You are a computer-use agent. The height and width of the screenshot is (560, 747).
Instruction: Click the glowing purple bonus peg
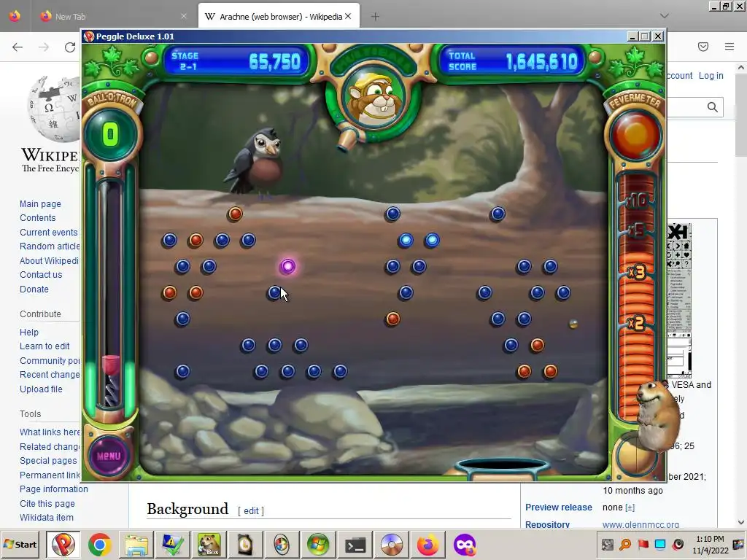click(287, 266)
